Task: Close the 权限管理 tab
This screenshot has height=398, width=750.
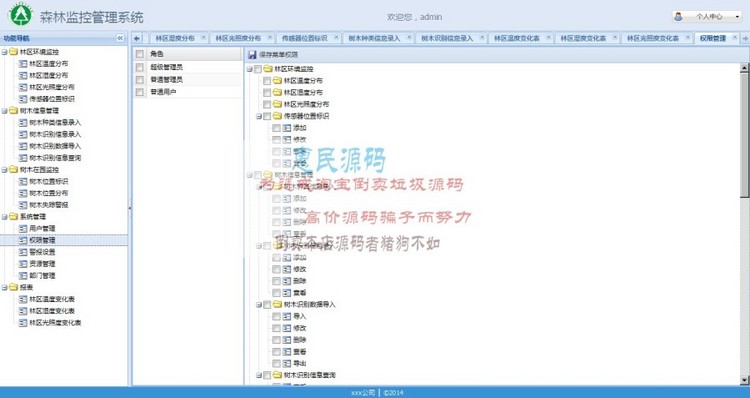Action: (734, 37)
